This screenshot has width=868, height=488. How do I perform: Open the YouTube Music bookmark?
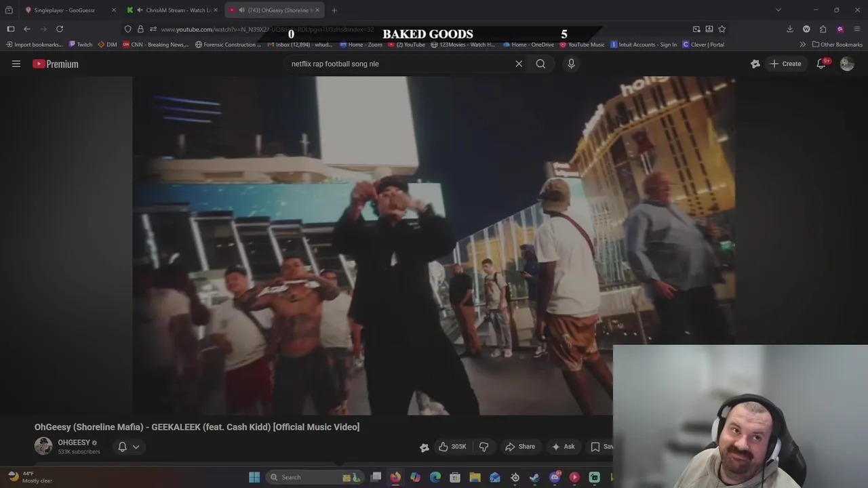coord(582,45)
